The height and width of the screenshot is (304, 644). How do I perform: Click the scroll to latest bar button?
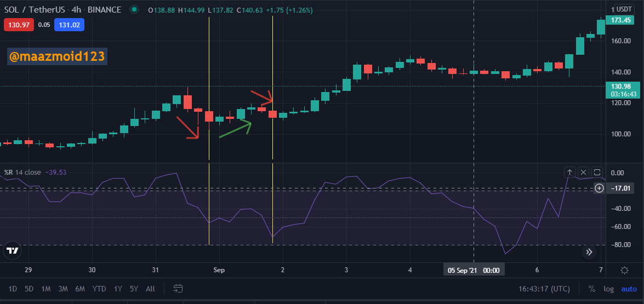[589, 252]
